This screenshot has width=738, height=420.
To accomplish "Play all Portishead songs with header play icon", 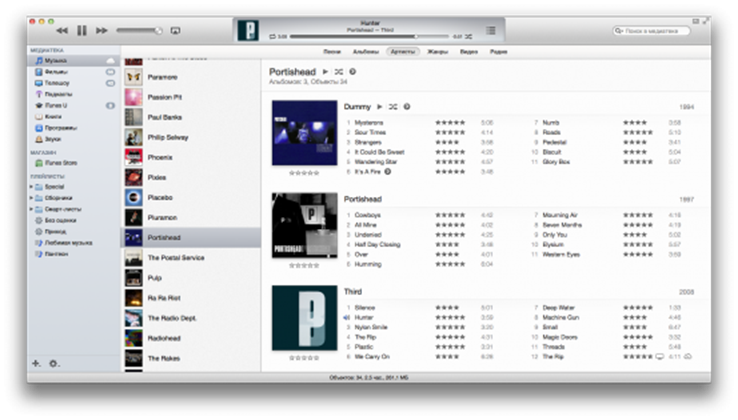I will pos(325,72).
